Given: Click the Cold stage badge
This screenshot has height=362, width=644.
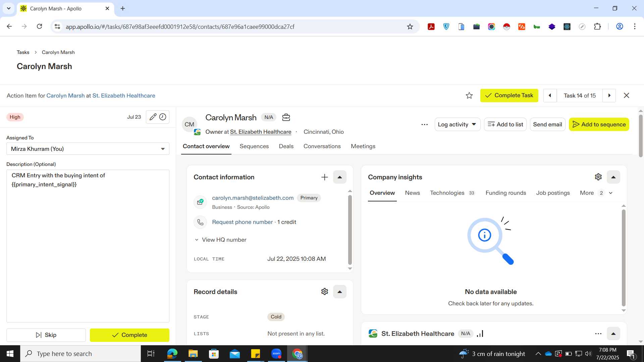Looking at the screenshot, I should click(276, 317).
